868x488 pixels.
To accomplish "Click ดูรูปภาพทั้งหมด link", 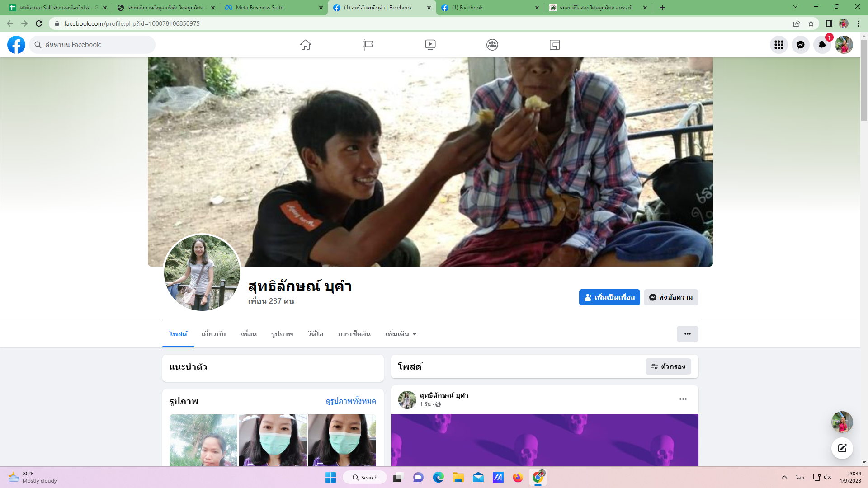I will point(350,401).
